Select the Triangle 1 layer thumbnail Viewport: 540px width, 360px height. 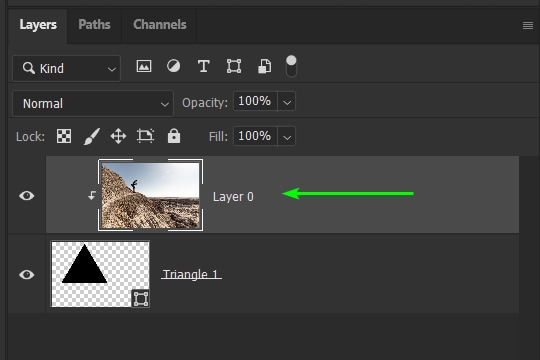(100, 274)
